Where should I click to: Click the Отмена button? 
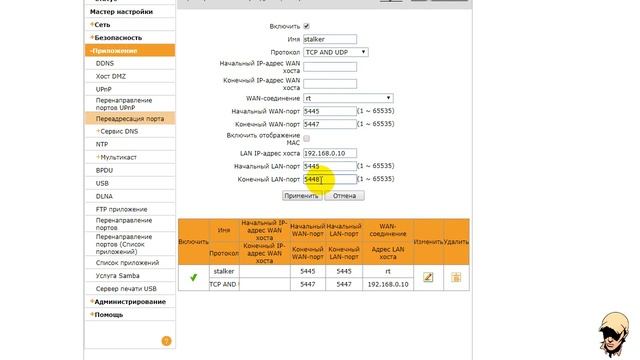tap(344, 196)
